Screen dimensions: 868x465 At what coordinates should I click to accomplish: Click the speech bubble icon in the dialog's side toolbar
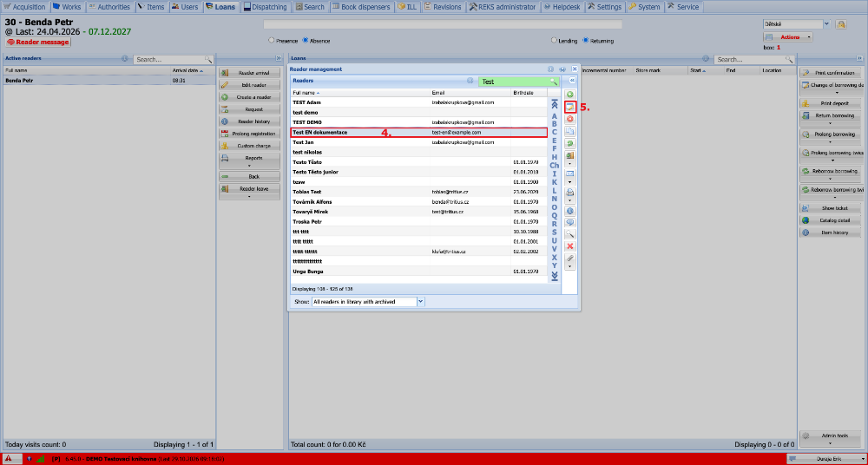tap(569, 223)
